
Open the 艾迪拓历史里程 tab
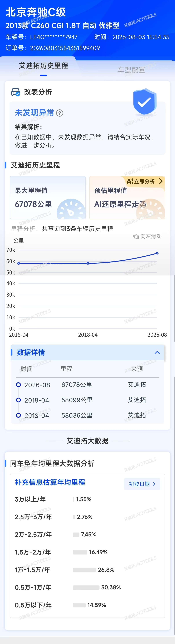coord(44,66)
